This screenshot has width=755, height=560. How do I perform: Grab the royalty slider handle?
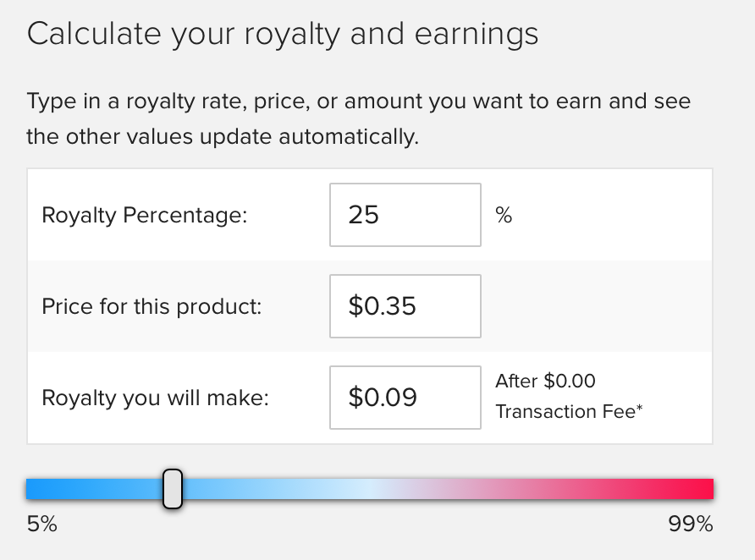point(173,489)
